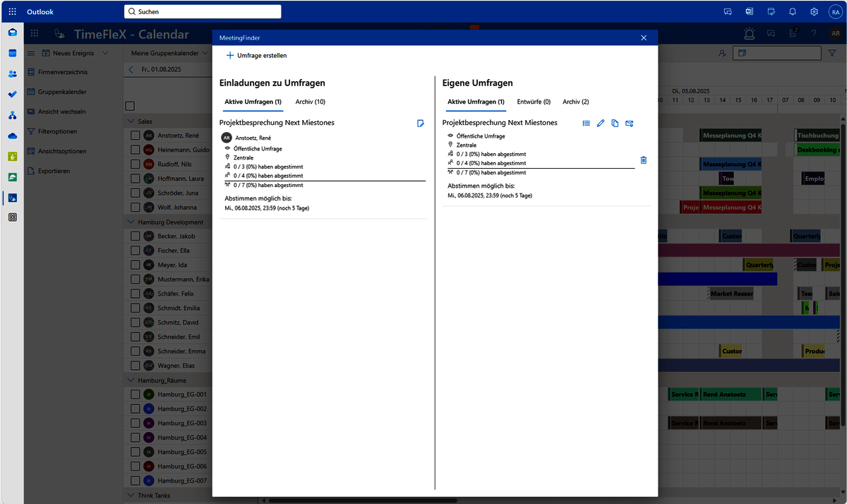Tick checkbox for Becker, Jakob
847x504 pixels.
click(x=136, y=236)
